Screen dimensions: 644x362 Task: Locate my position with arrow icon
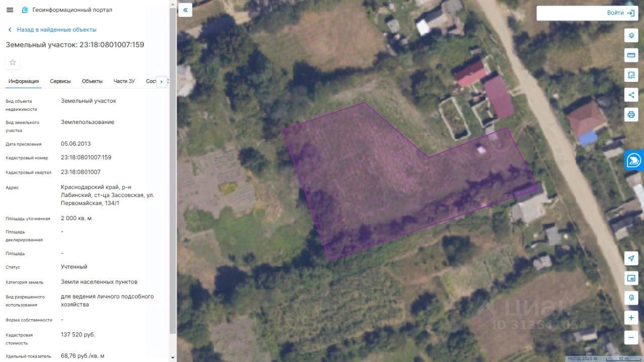pos(631,258)
